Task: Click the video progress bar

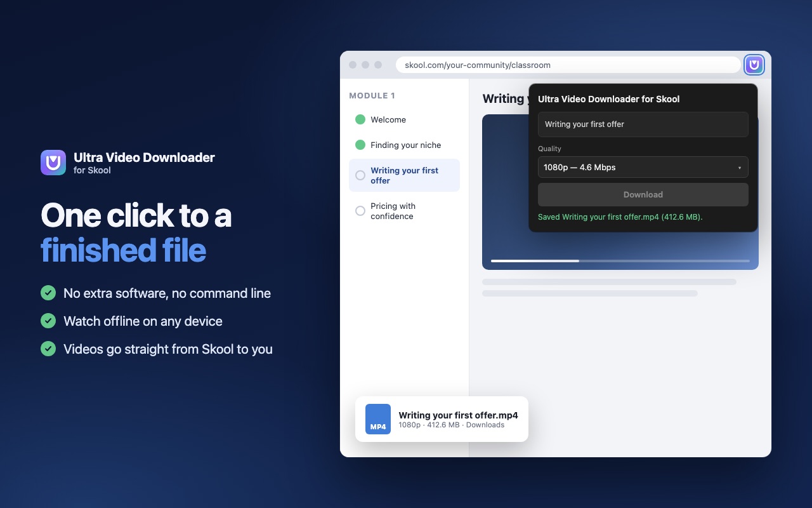Action: (620, 261)
